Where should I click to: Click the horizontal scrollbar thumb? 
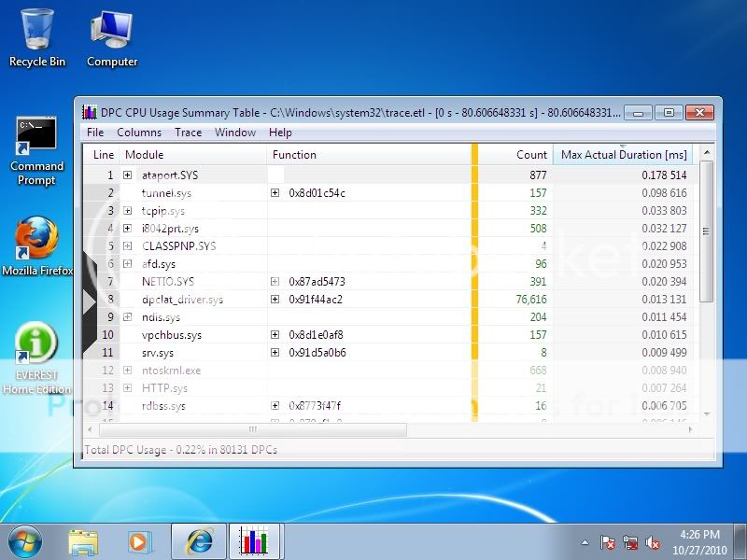[x=253, y=429]
